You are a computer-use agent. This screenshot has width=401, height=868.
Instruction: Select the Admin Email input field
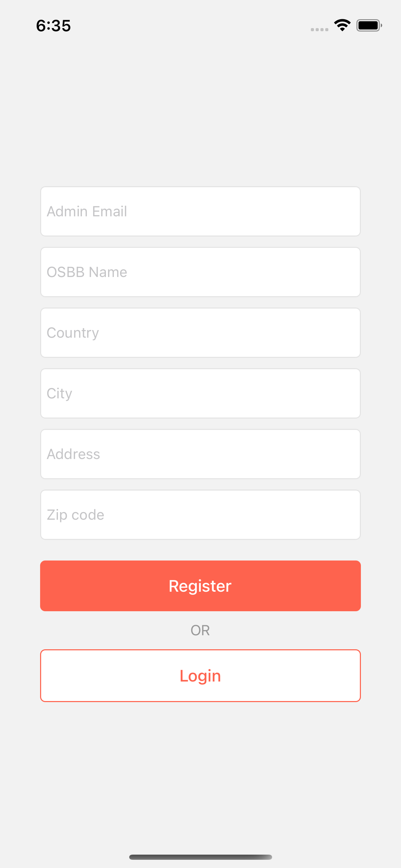200,211
